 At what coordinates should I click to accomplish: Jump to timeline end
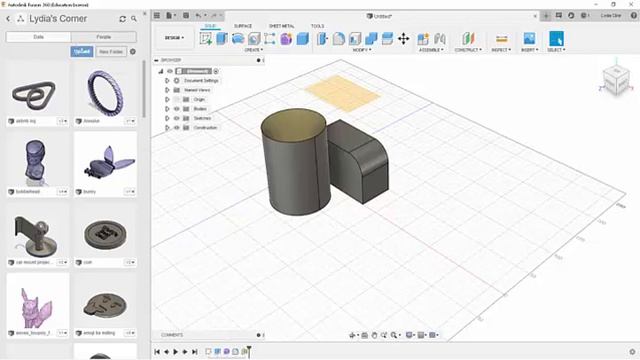(195, 351)
